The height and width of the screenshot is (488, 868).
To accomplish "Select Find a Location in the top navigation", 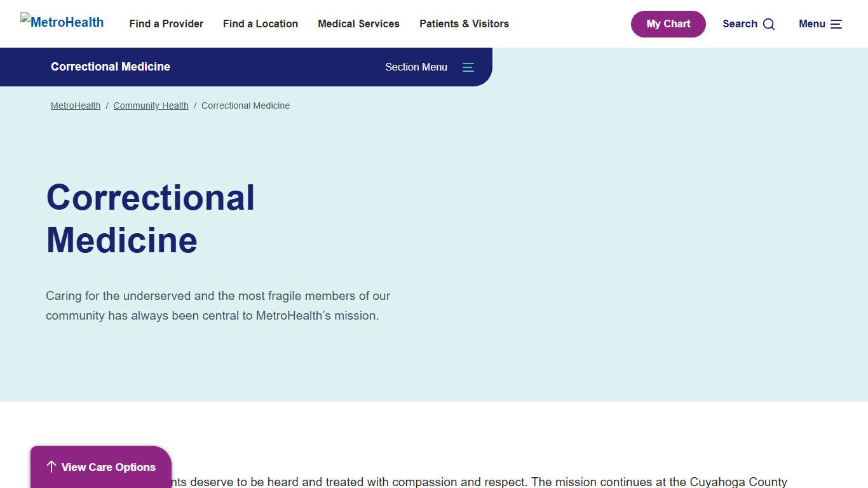I will pos(261,24).
